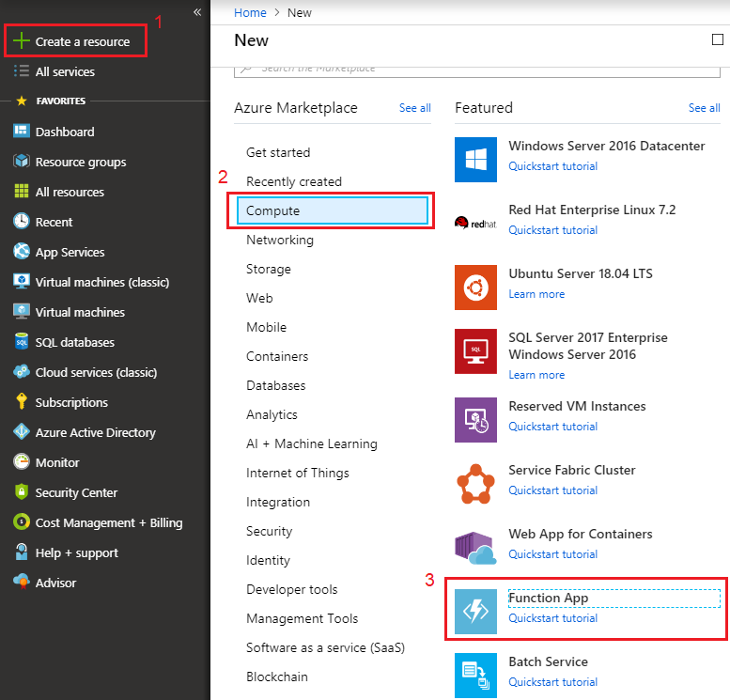Click the Red Hat Enterprise Linux logo
Viewport: 730px width, 700px height.
475,223
